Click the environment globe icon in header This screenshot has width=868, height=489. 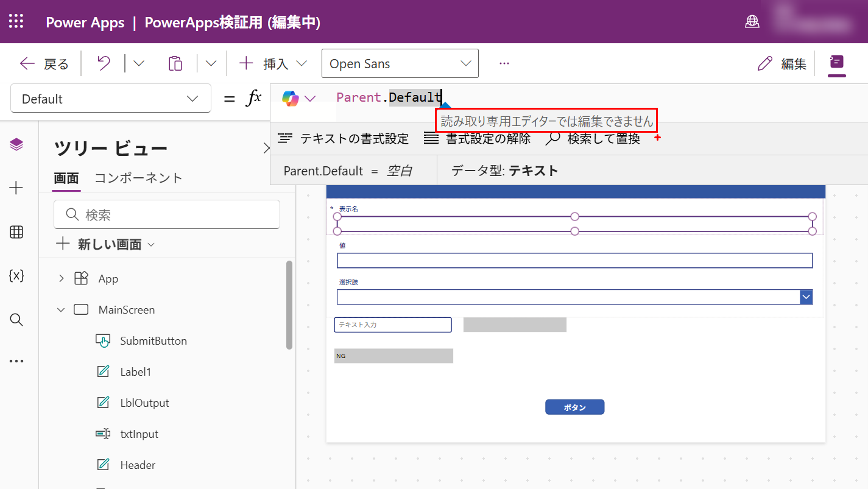[752, 22]
